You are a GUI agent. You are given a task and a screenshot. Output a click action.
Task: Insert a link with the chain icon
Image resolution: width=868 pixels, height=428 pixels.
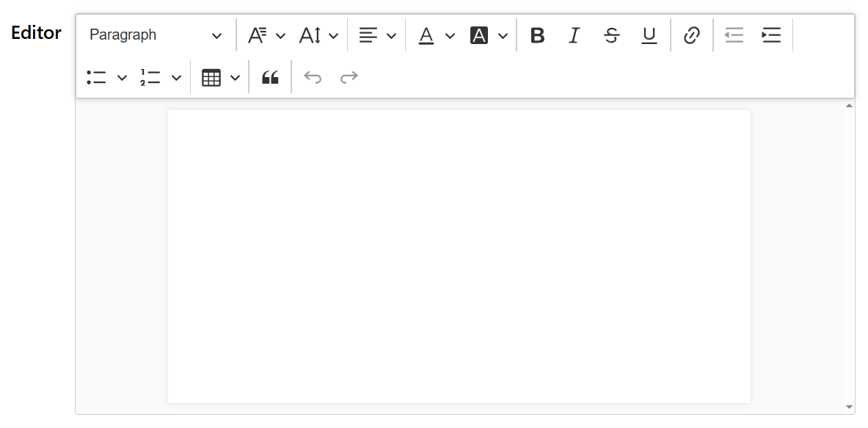click(x=691, y=35)
